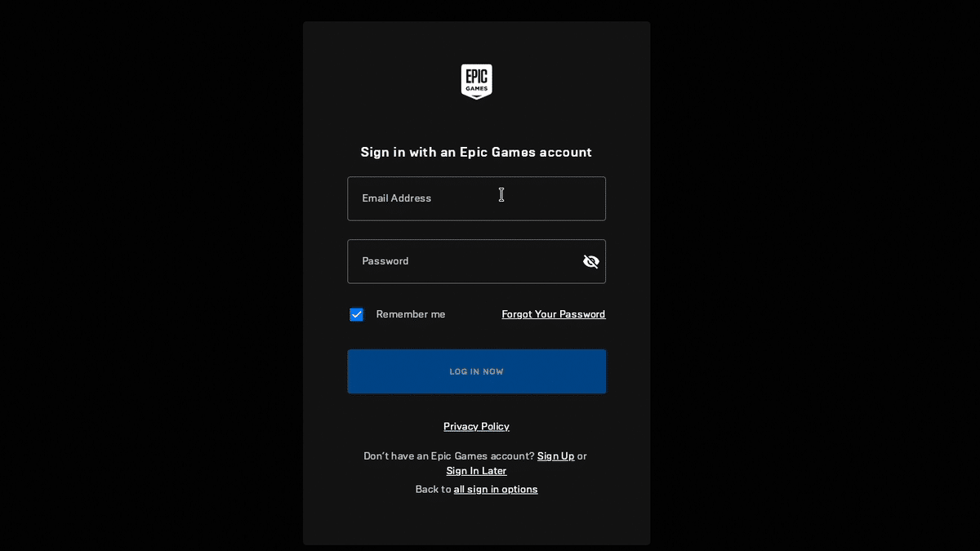Focus the Email Address field
Viewport: 980px width, 551px height.
point(476,198)
